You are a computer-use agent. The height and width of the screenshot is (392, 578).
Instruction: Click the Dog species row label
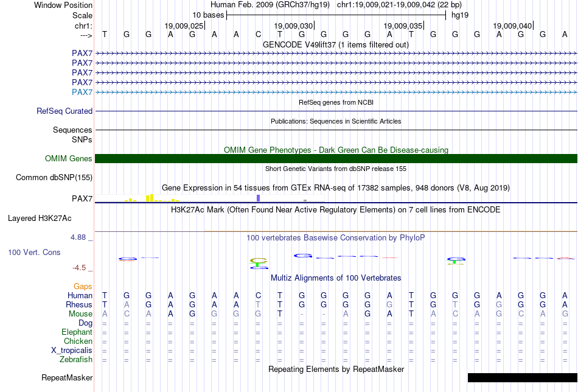(86, 323)
